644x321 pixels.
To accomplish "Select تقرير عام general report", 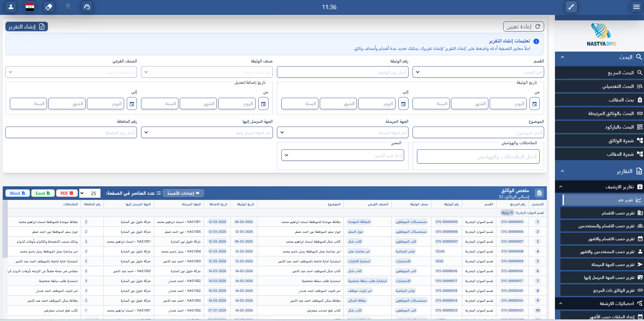I will click(603, 200).
